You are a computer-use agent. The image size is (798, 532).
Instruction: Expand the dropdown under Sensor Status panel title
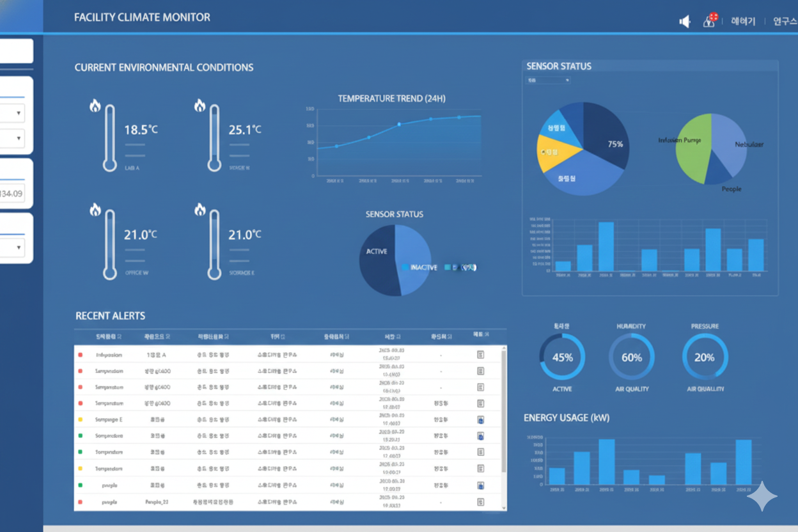[x=548, y=81]
